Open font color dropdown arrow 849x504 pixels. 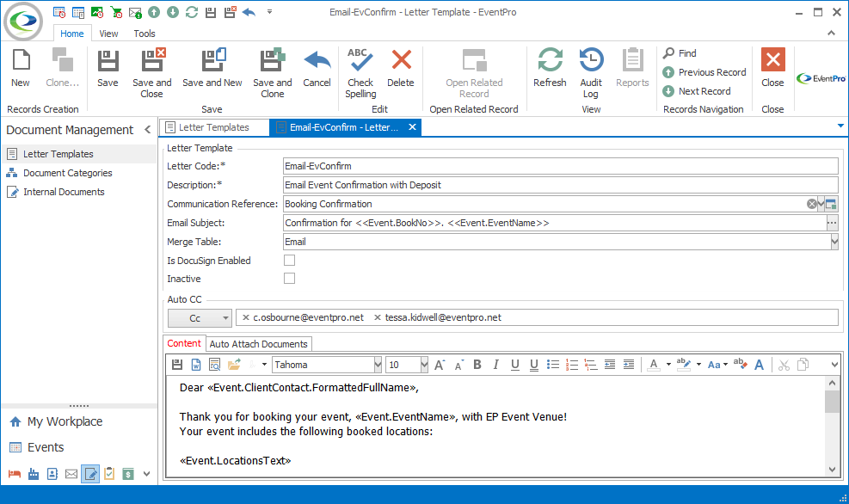(x=668, y=365)
